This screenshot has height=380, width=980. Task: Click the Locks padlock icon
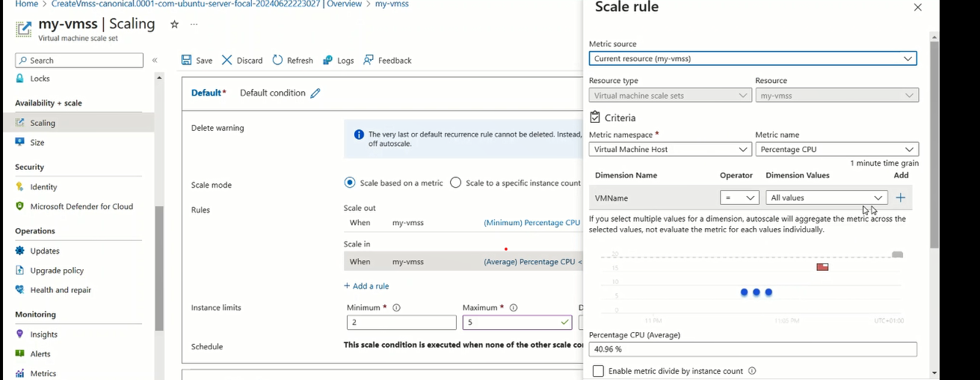click(x=20, y=79)
